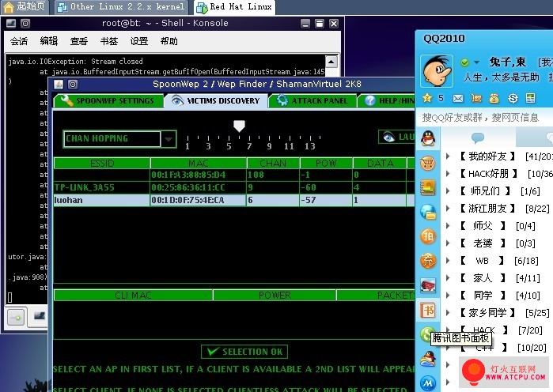This screenshot has width=553, height=392.
Task: Expand the 师父 group
Action: point(448,226)
